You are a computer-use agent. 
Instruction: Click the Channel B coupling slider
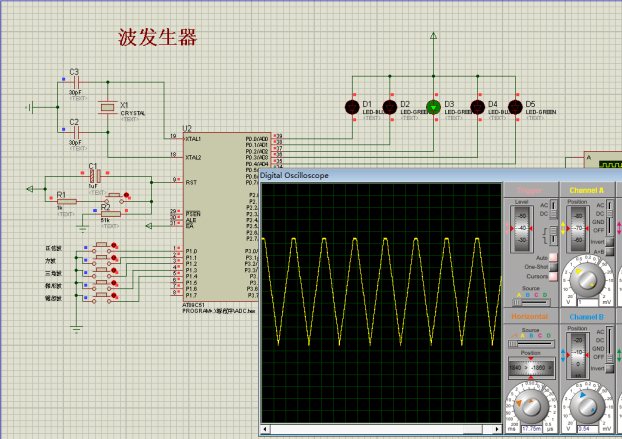tap(609, 344)
